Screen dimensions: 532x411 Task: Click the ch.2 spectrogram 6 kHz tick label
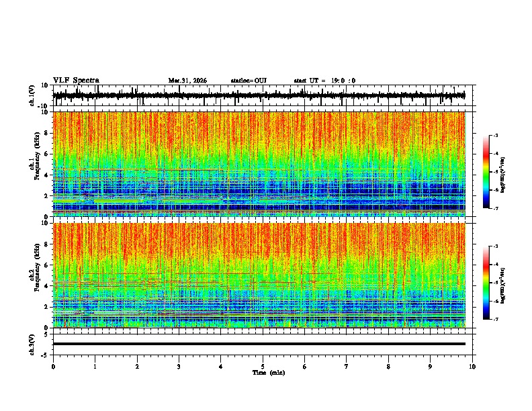coord(47,265)
